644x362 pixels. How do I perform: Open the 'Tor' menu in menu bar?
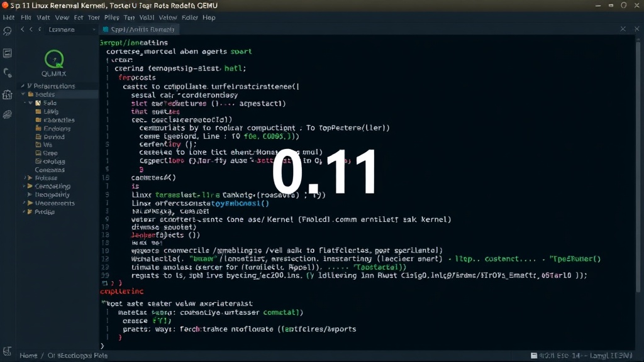pos(94,17)
